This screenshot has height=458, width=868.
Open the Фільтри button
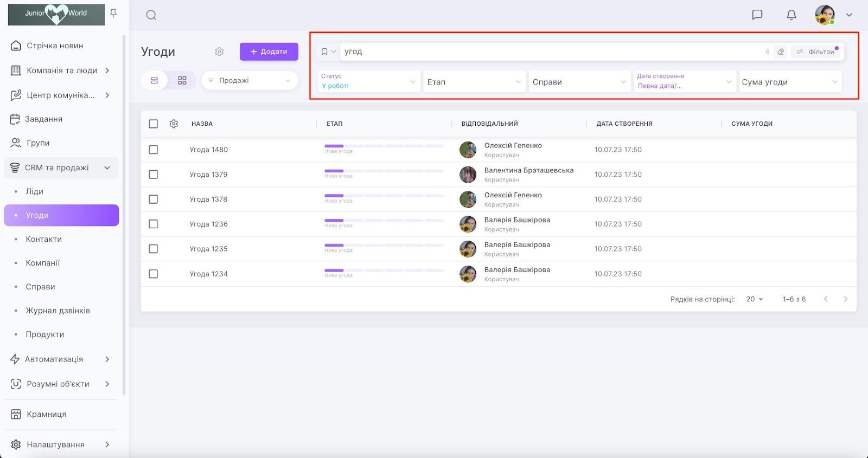coord(816,52)
